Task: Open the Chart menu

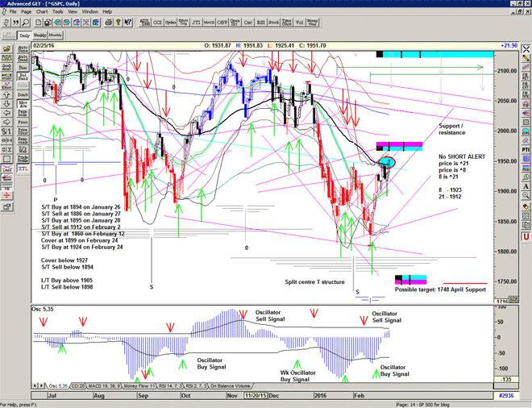Action: click(41, 12)
